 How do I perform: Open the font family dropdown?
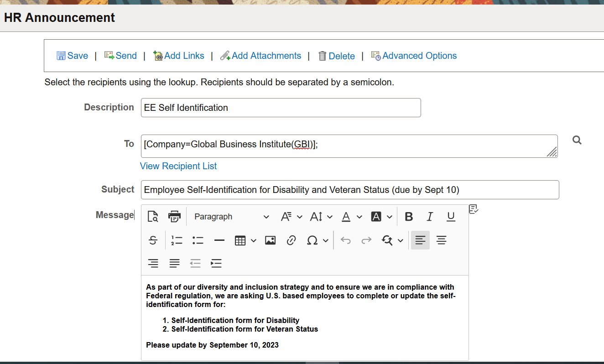(x=292, y=217)
